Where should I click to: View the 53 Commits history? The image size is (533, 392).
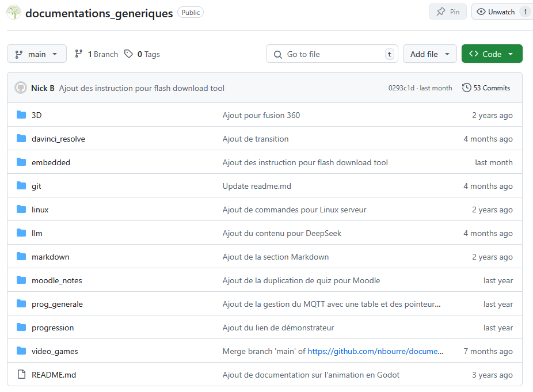coord(486,87)
